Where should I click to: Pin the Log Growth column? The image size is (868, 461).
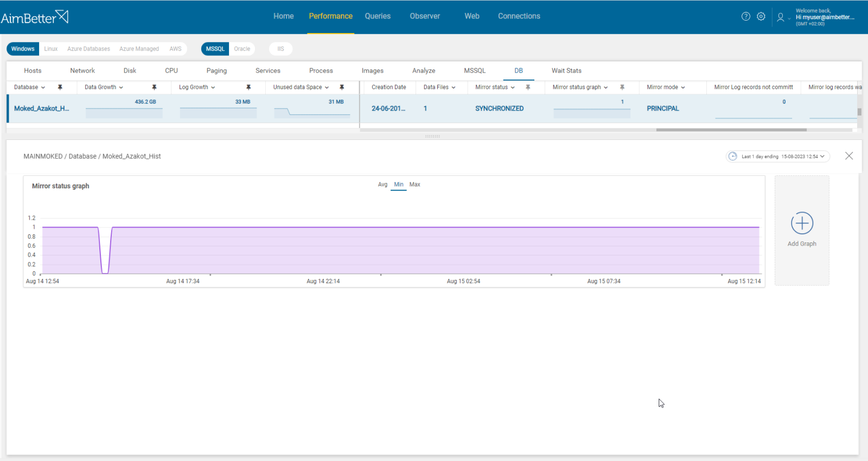tap(248, 87)
